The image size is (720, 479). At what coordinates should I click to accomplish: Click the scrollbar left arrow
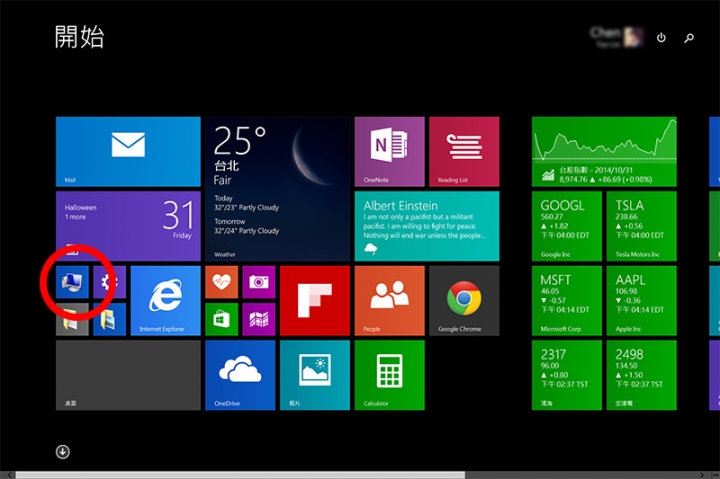8,475
